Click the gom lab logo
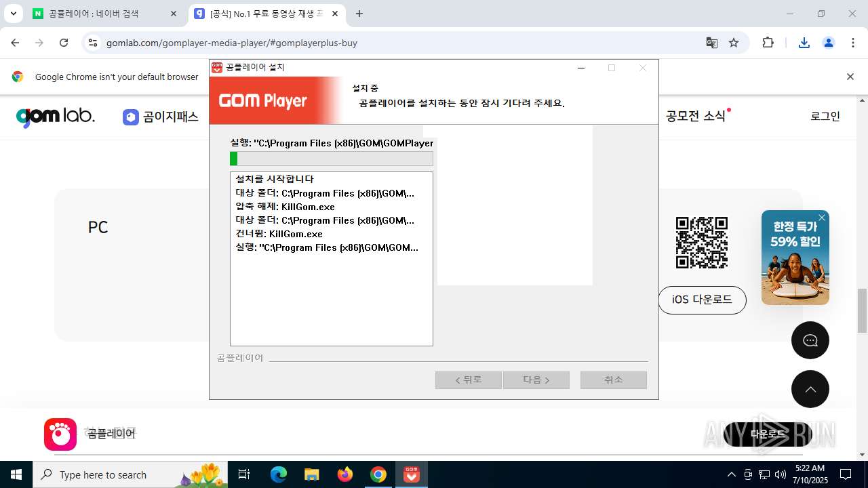 coord(56,117)
